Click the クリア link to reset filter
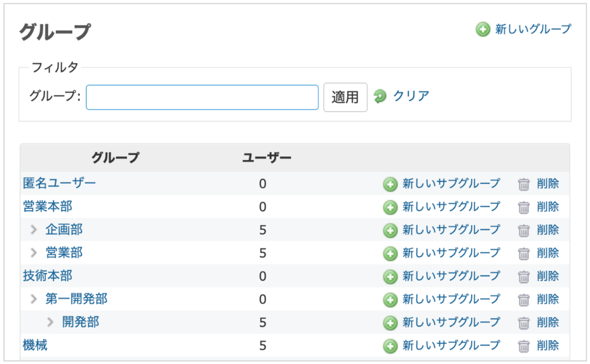The width and height of the screenshot is (590, 364). [x=411, y=96]
